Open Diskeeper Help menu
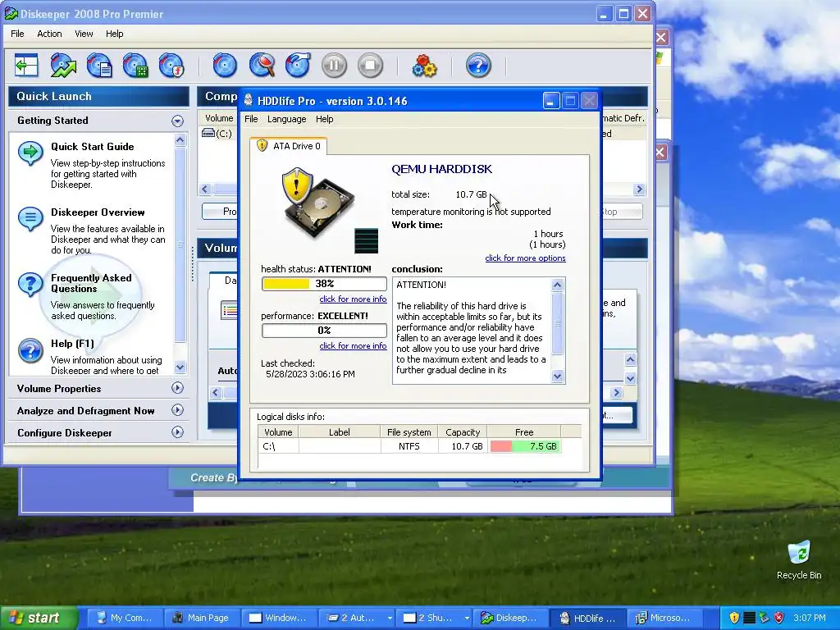Image resolution: width=840 pixels, height=630 pixels. pyautogui.click(x=114, y=34)
